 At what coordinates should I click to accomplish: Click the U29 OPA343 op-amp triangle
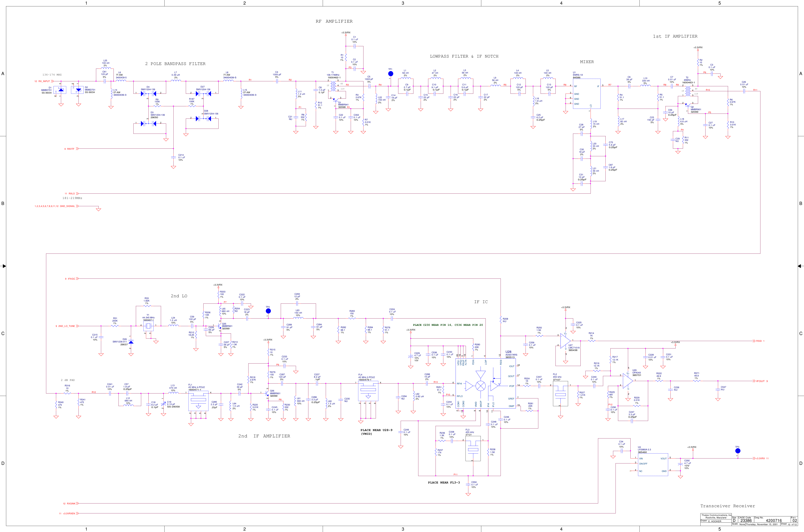(628, 381)
